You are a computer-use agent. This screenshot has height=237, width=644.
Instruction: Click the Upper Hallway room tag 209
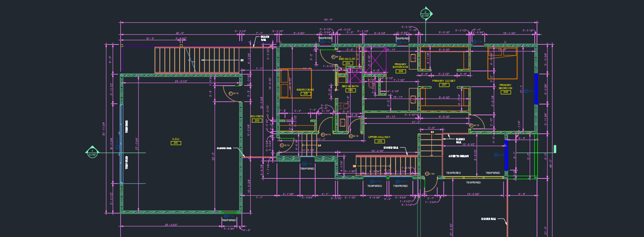coord(379,141)
